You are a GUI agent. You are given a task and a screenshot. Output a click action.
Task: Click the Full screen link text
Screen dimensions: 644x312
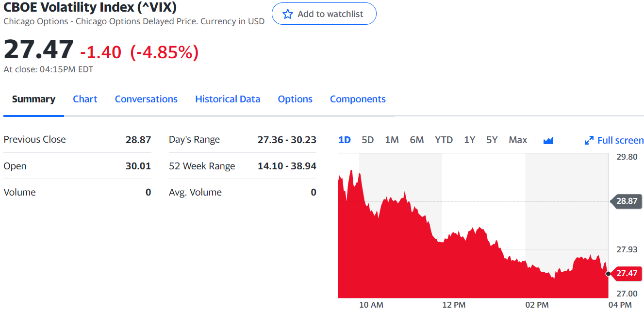(x=620, y=140)
